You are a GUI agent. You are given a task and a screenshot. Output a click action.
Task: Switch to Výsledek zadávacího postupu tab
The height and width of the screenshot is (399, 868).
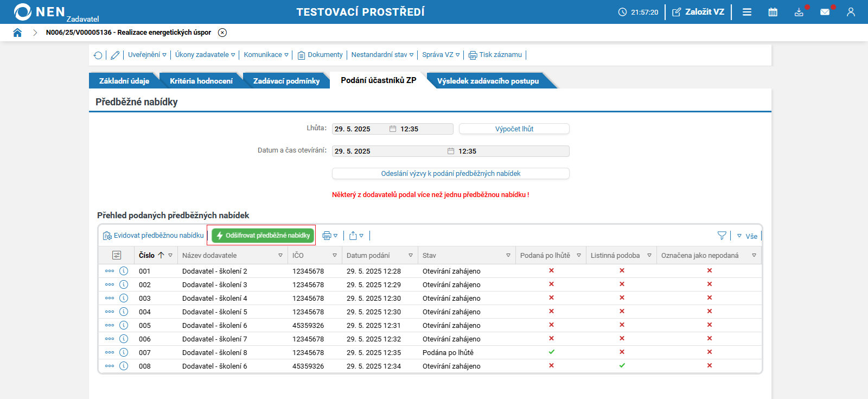488,81
